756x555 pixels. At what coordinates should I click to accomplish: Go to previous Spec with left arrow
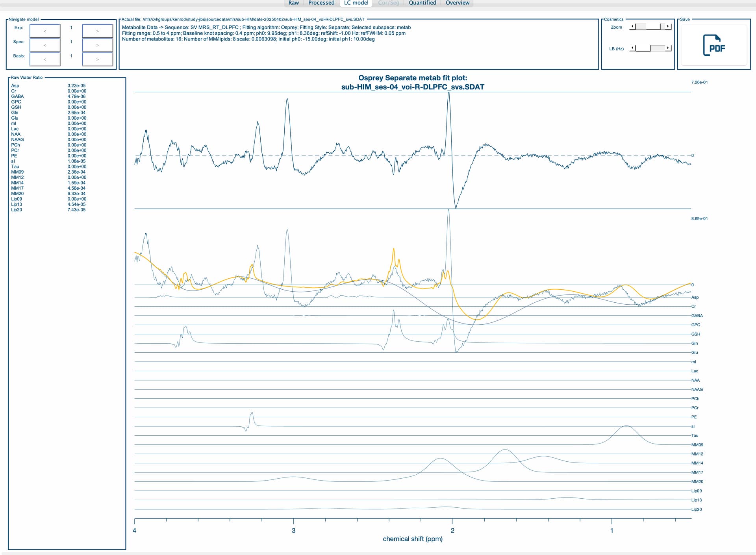pyautogui.click(x=45, y=45)
